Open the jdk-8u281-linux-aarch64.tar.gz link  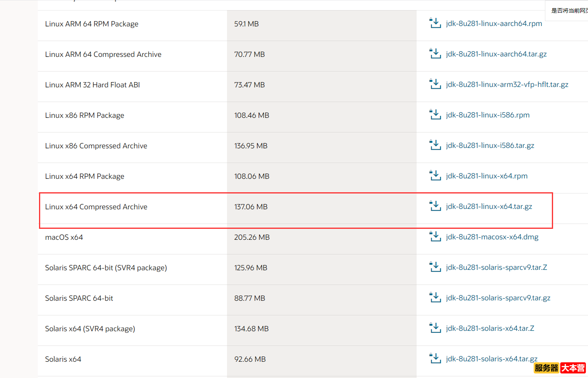496,54
